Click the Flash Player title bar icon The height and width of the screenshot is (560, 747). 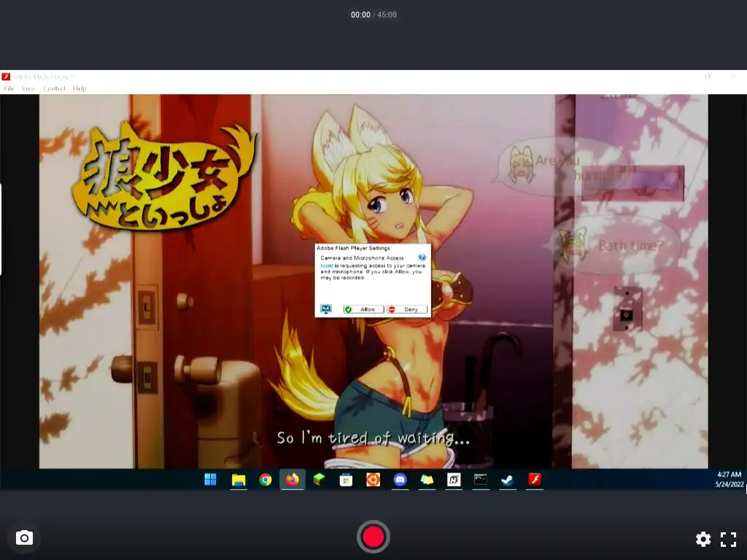click(6, 77)
